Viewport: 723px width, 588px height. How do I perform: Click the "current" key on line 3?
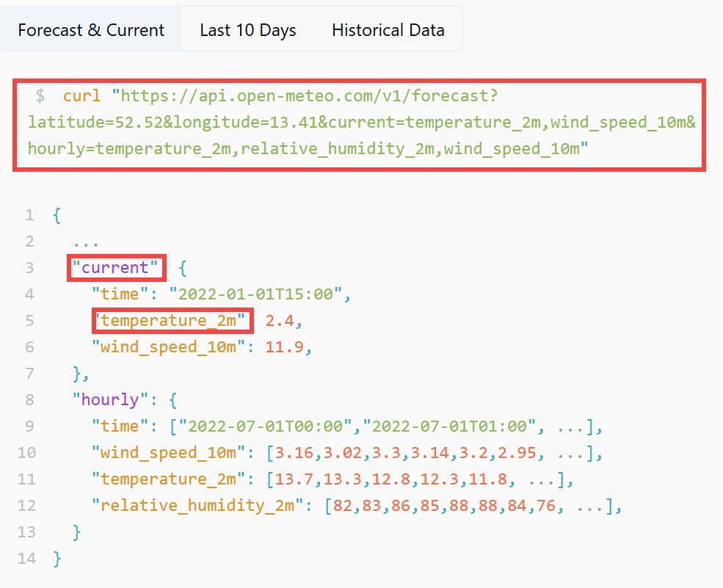115,267
